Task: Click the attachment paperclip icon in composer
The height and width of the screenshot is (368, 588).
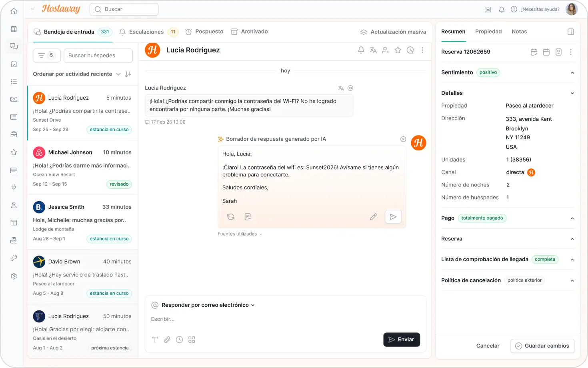Action: point(167,340)
